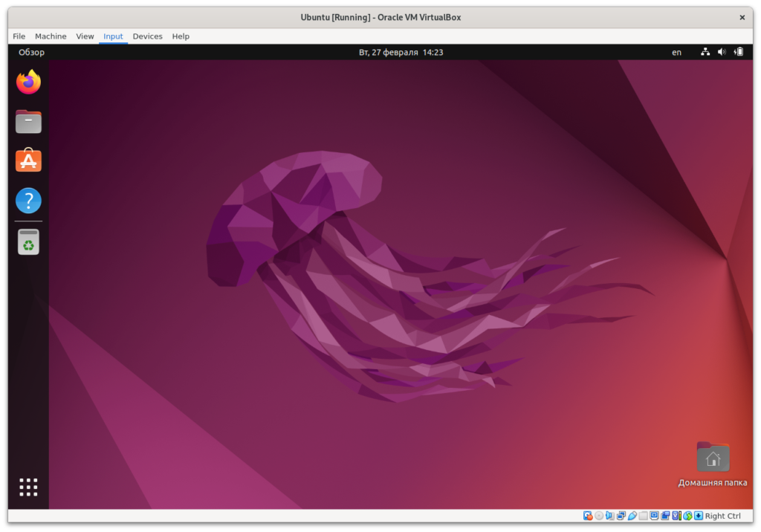Open the blue Help icon in the dock

[x=29, y=201]
